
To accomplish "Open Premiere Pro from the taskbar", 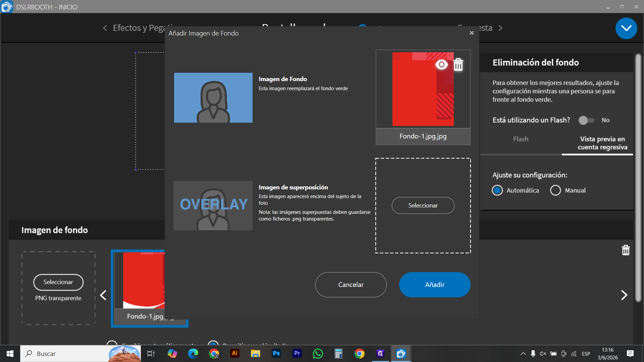I will click(297, 353).
